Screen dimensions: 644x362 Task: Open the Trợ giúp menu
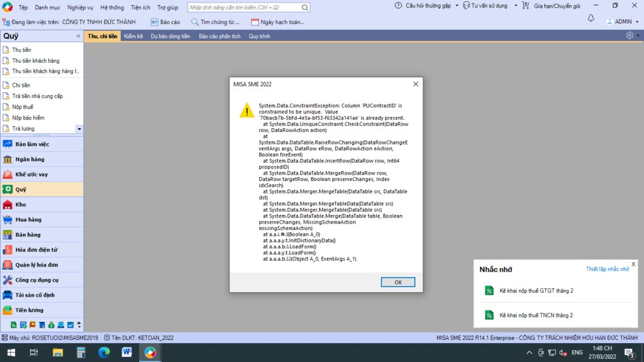[x=167, y=8]
